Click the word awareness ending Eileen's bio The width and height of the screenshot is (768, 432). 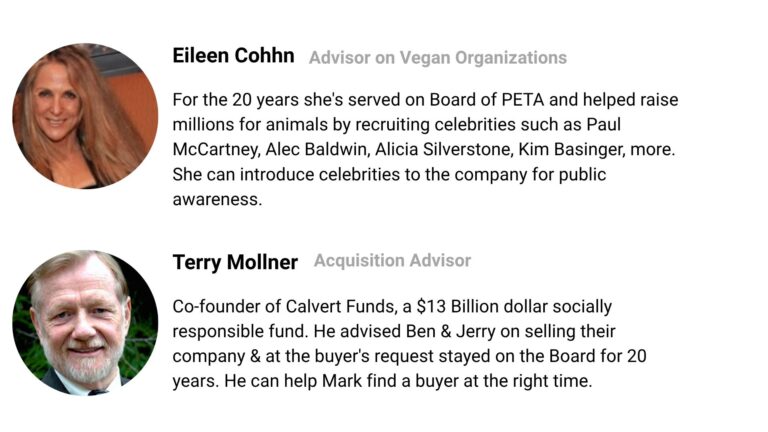click(217, 200)
